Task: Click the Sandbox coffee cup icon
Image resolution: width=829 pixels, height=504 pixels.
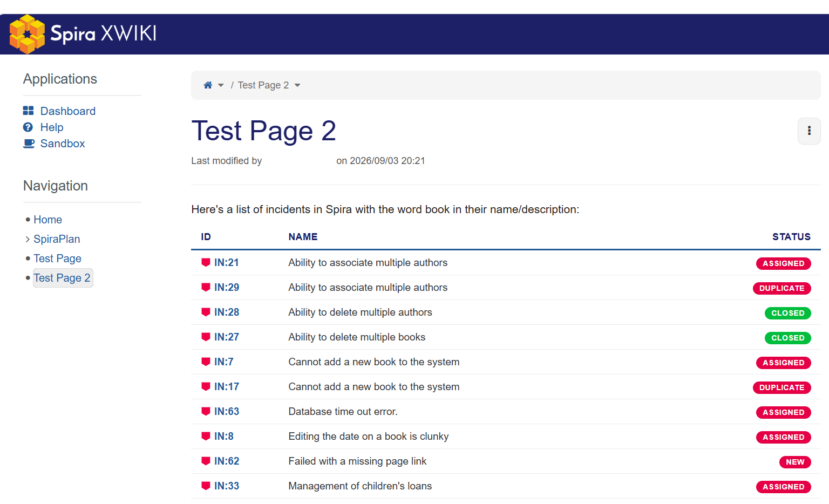Action: click(x=29, y=144)
